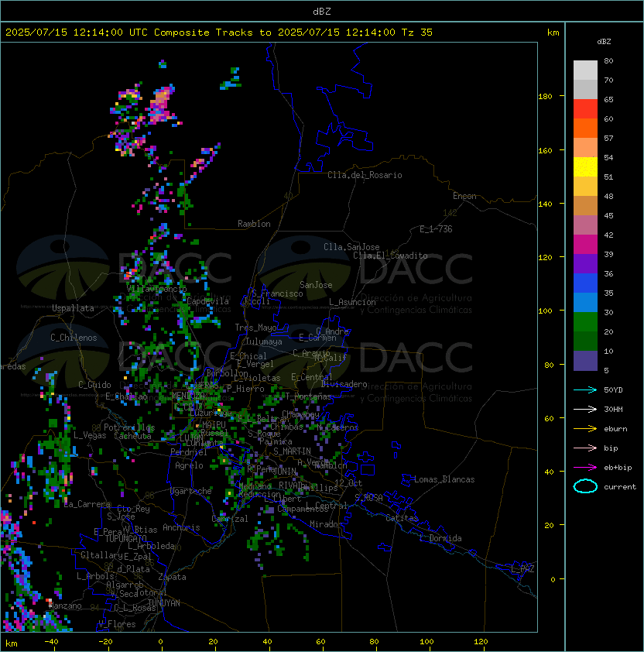Click the 'C_Guido' map label
This screenshot has height=652, width=644.
94,385
